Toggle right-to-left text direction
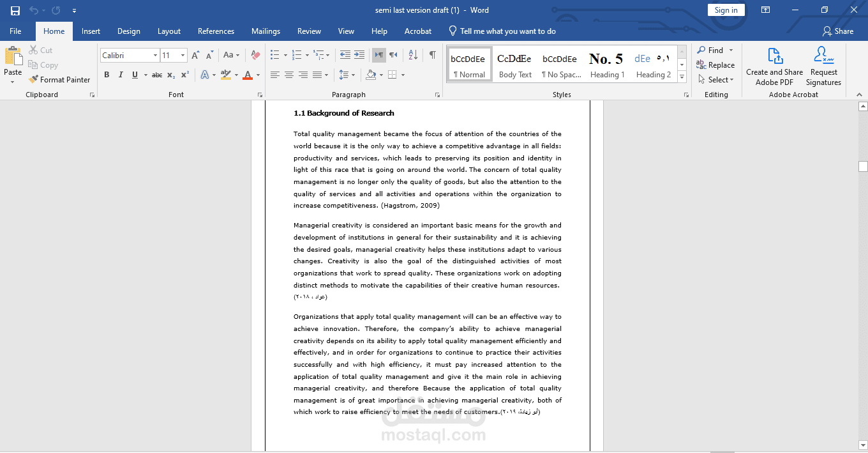 tap(393, 55)
